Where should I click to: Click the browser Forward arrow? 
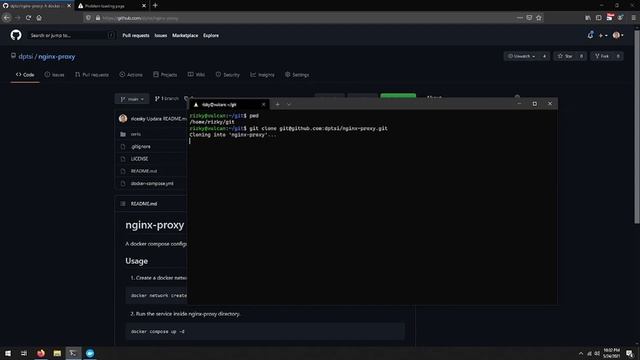point(18,18)
